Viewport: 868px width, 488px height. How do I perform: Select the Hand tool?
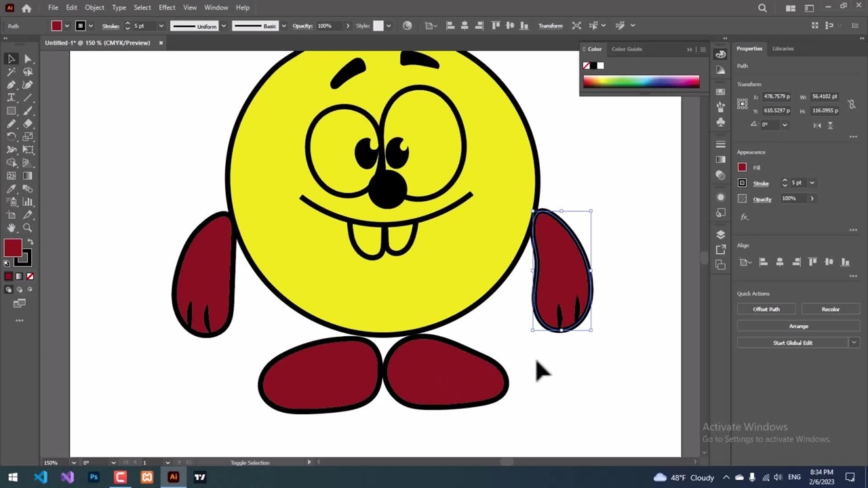(x=12, y=228)
